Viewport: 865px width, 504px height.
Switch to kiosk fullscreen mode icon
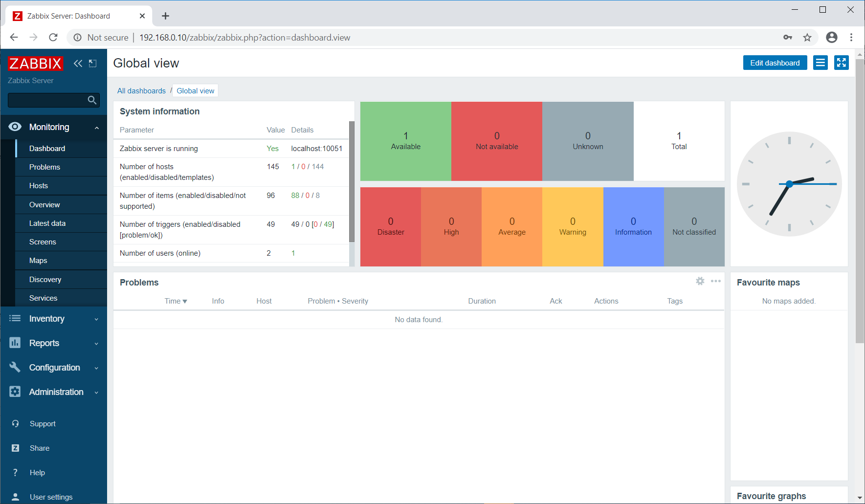click(x=842, y=63)
